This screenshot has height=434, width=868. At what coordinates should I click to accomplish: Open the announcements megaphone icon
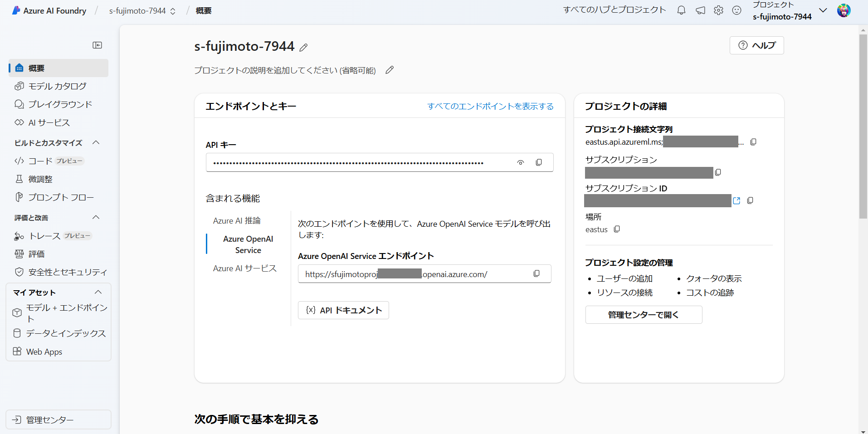[x=700, y=10]
